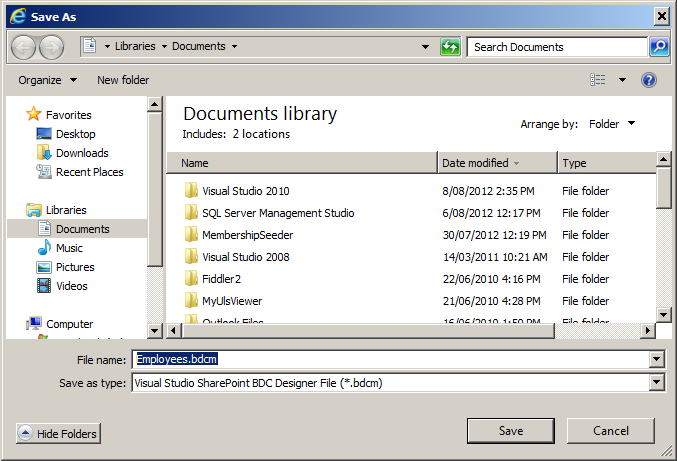The width and height of the screenshot is (677, 461).
Task: Open the Visual Studio 2010 folder
Action: (245, 191)
